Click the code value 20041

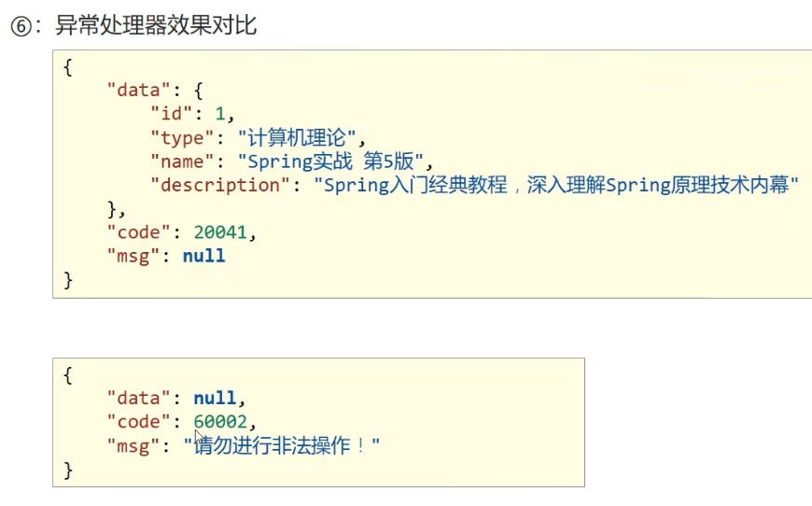click(220, 232)
